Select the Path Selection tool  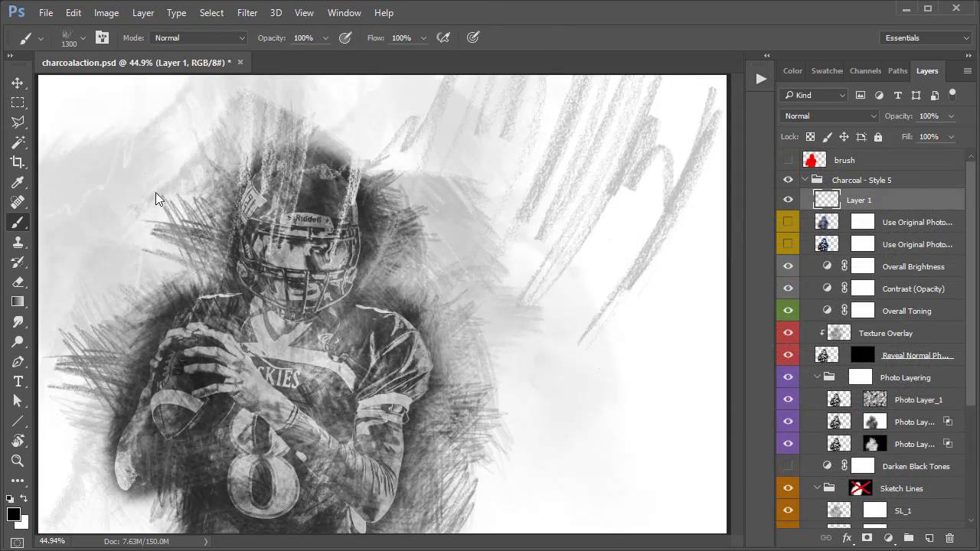[18, 402]
